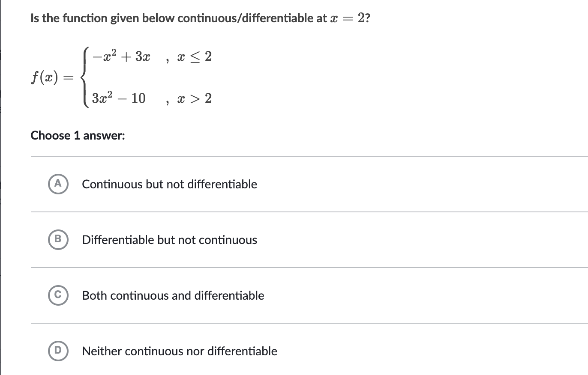Click the question title text
This screenshot has height=375, width=588.
tap(200, 18)
